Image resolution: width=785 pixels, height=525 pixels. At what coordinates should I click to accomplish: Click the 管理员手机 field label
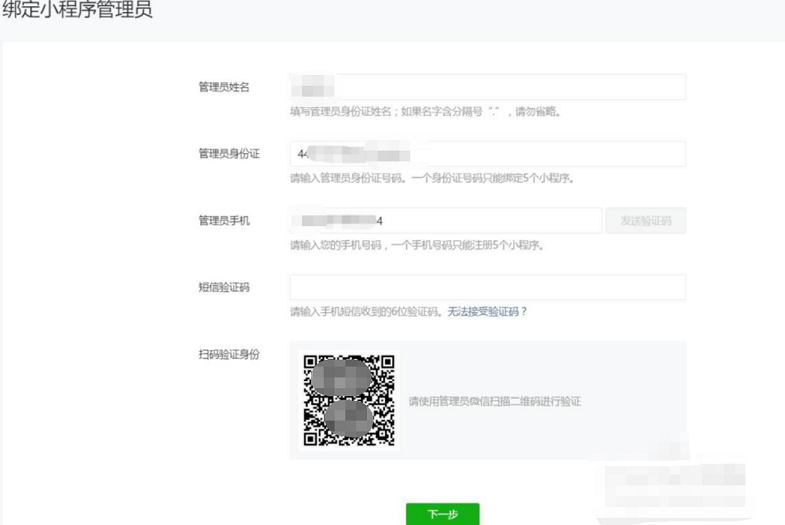224,221
